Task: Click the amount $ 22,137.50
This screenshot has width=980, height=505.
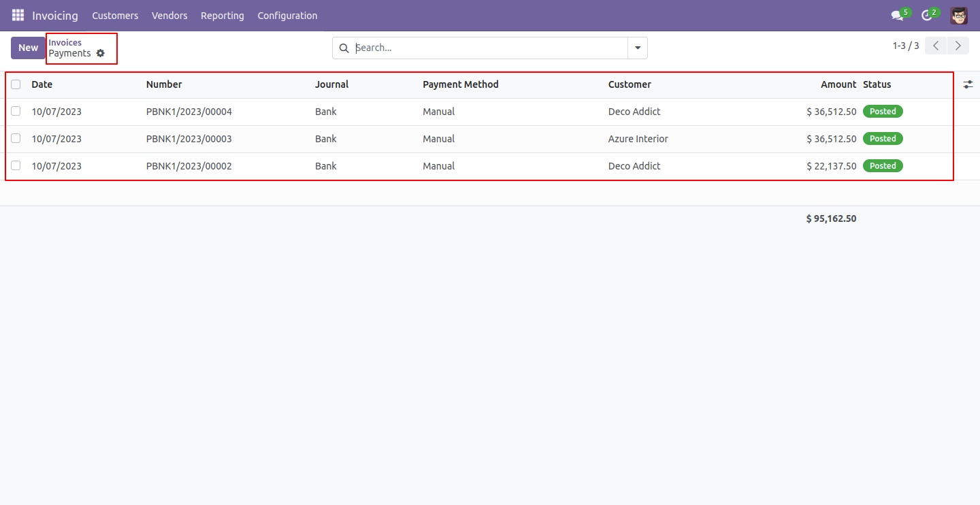Action: click(832, 166)
